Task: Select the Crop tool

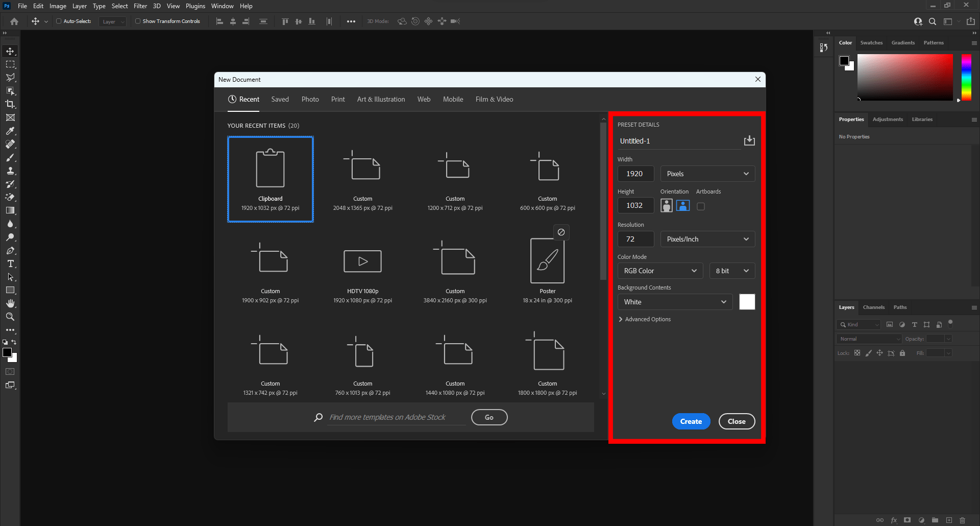Action: click(x=10, y=104)
